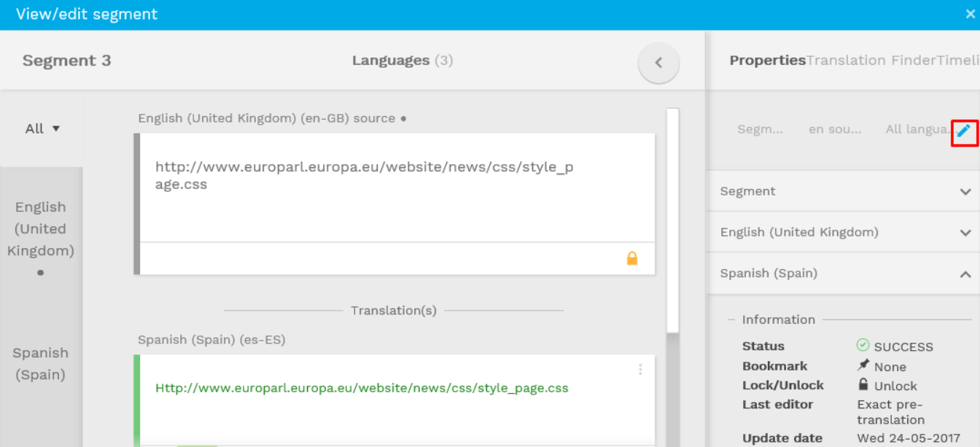This screenshot has height=447, width=980.
Task: Open the three-dot menu on Spanish translation
Action: (x=640, y=370)
